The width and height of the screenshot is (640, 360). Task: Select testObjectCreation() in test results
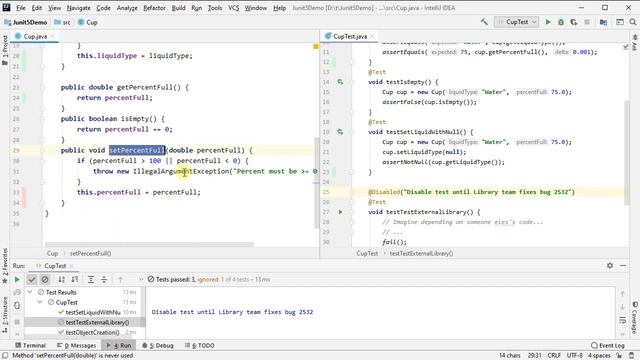pyautogui.click(x=92, y=333)
